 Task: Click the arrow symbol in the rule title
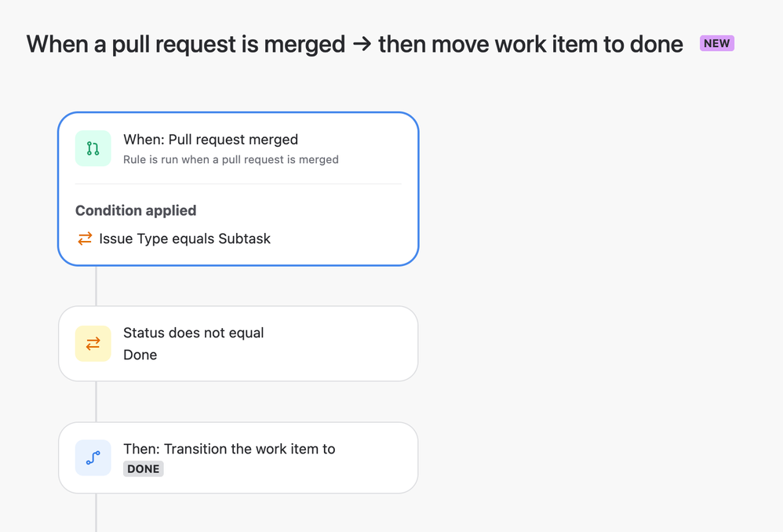(362, 44)
